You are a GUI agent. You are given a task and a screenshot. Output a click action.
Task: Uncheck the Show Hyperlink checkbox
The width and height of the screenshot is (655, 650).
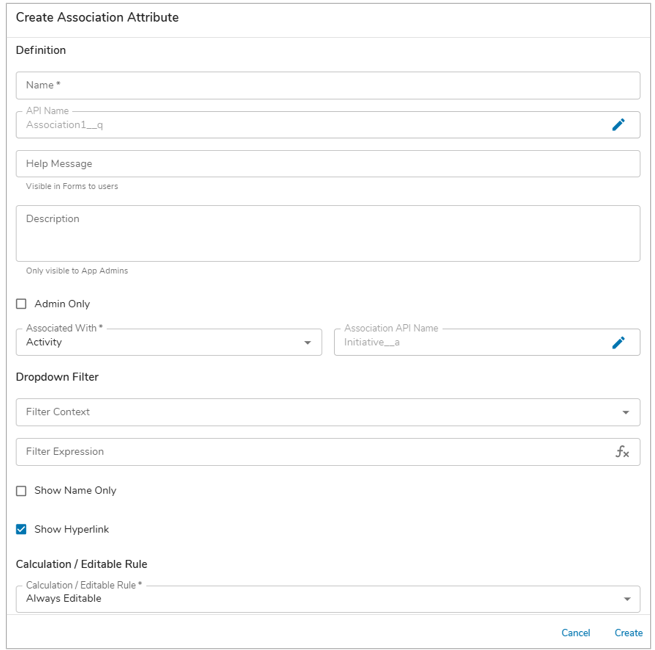click(x=21, y=529)
